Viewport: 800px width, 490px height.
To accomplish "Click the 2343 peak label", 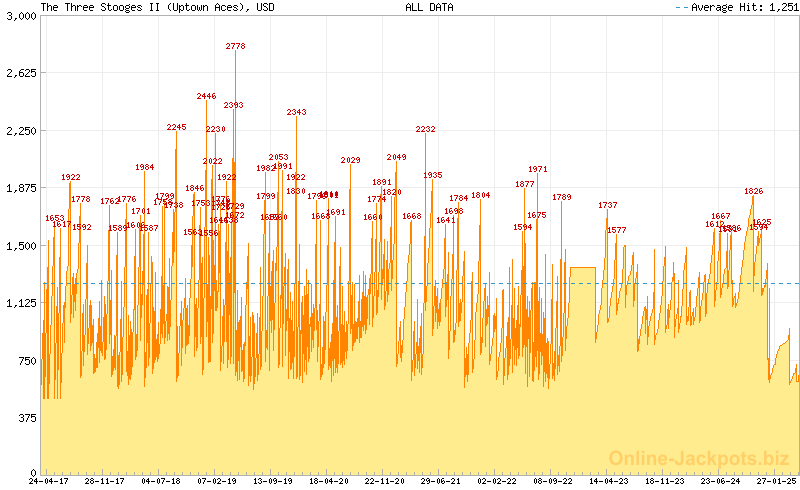I will click(x=296, y=113).
